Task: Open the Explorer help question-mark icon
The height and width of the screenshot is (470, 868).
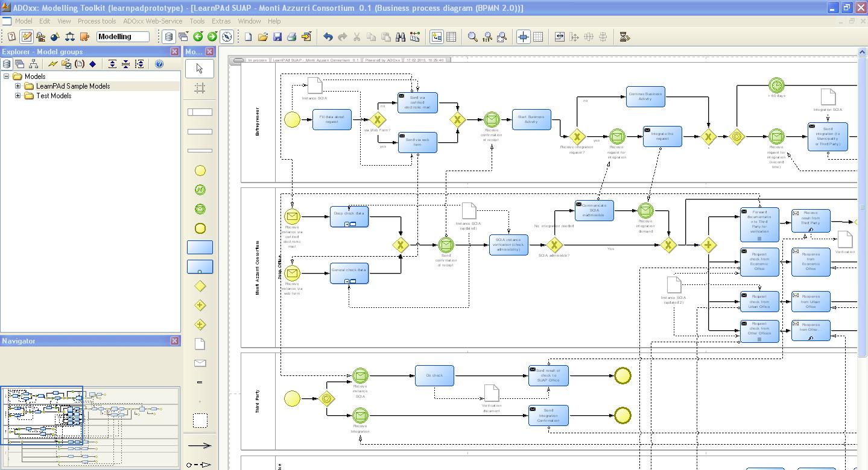Action: click(x=159, y=64)
